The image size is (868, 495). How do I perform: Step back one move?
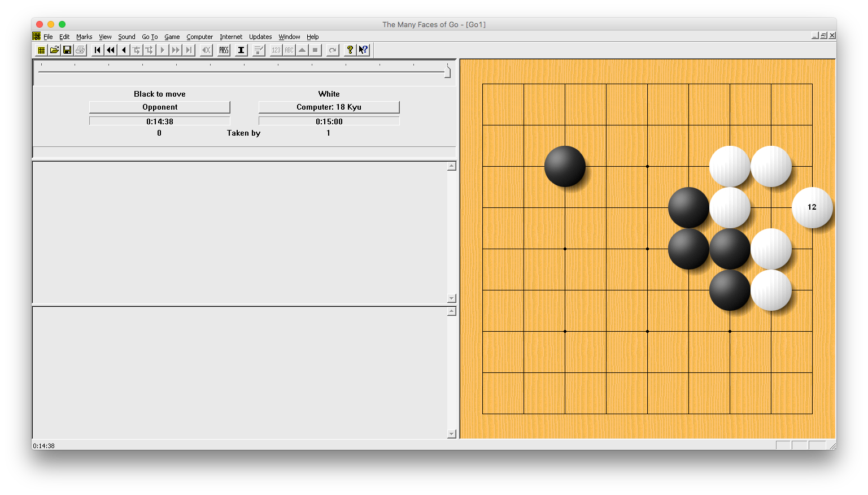pos(123,50)
